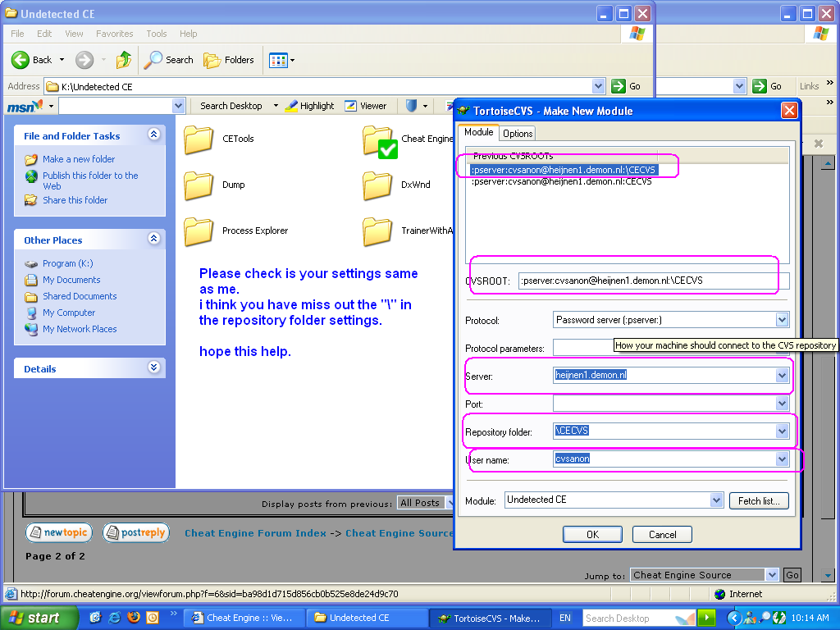The height and width of the screenshot is (630, 840).
Task: Open the Help menu
Action: pos(188,34)
